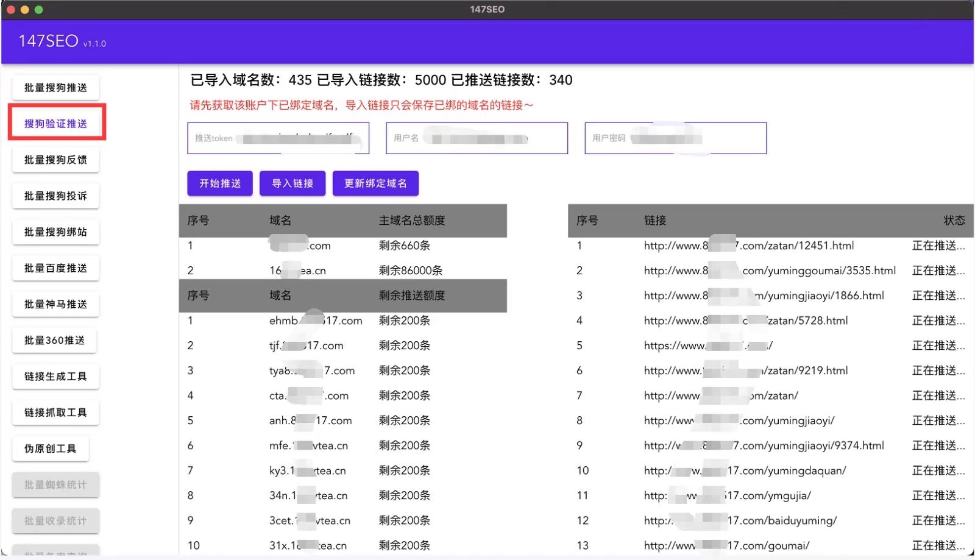This screenshot has width=975, height=560.
Task: Open 批量搜狗反馈 sidebar item
Action: tap(55, 160)
